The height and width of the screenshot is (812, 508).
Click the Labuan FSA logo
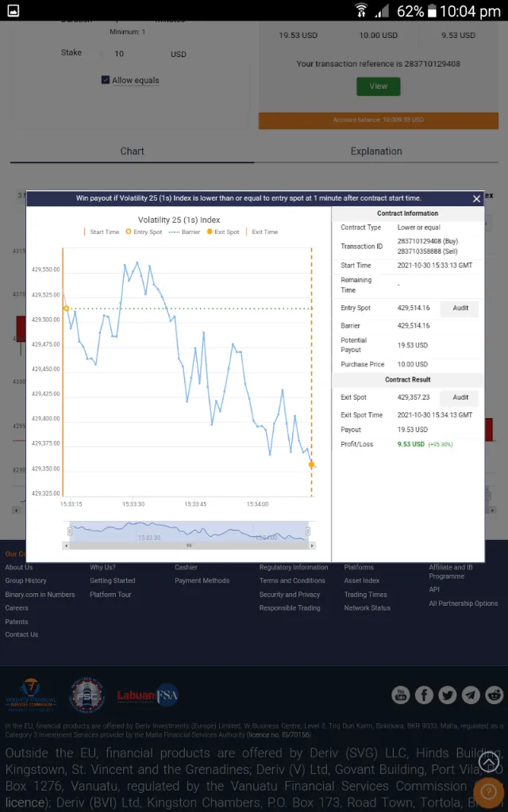(148, 695)
